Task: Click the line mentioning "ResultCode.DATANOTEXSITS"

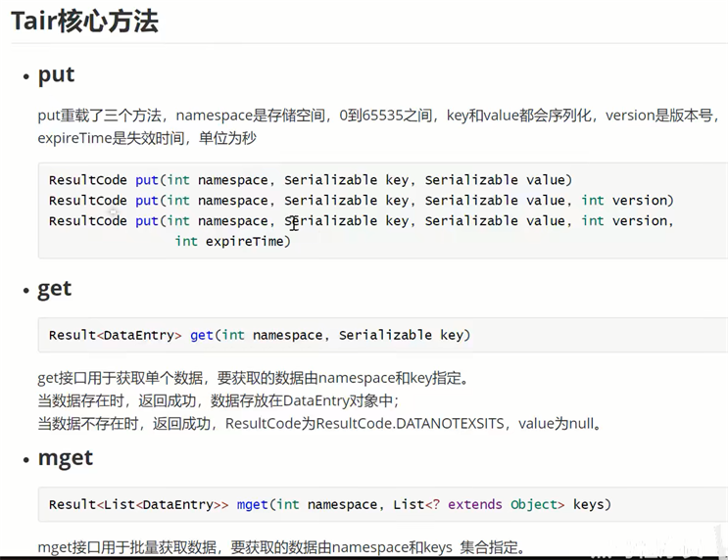Action: point(319,424)
